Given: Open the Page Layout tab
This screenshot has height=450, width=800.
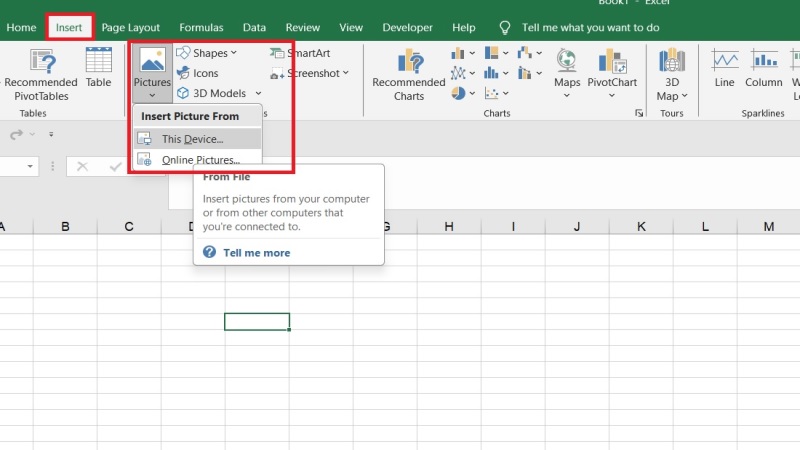Looking at the screenshot, I should pyautogui.click(x=131, y=28).
